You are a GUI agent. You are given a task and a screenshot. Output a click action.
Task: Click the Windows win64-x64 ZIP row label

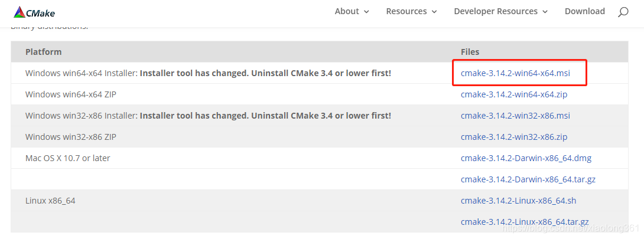71,94
